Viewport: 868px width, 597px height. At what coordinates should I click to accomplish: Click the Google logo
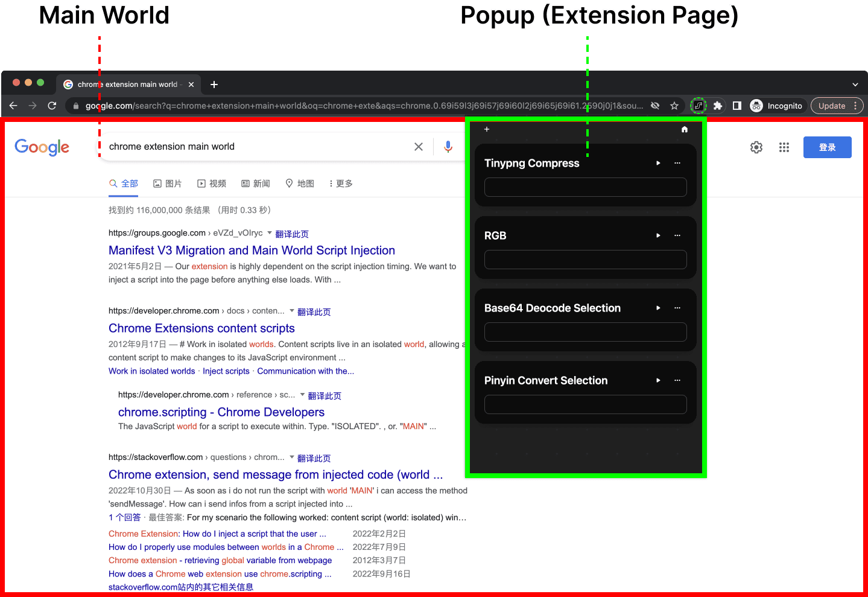tap(42, 147)
